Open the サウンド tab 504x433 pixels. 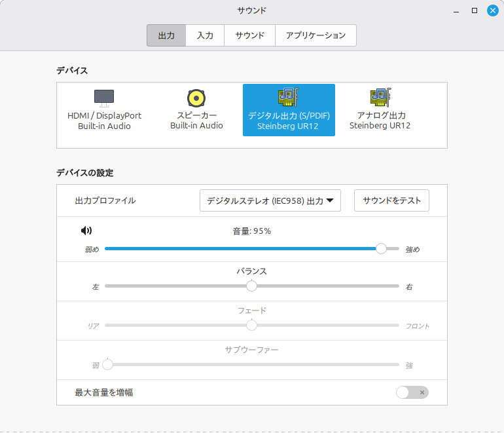(249, 35)
